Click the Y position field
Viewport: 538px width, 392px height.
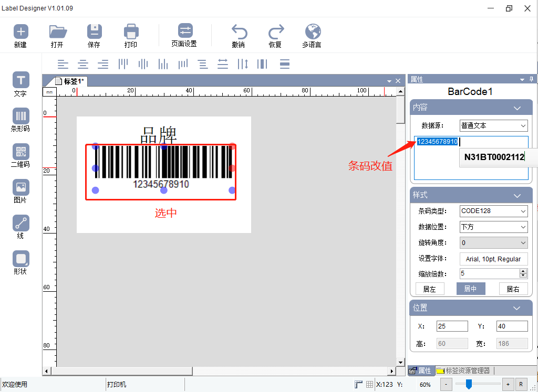tap(512, 326)
